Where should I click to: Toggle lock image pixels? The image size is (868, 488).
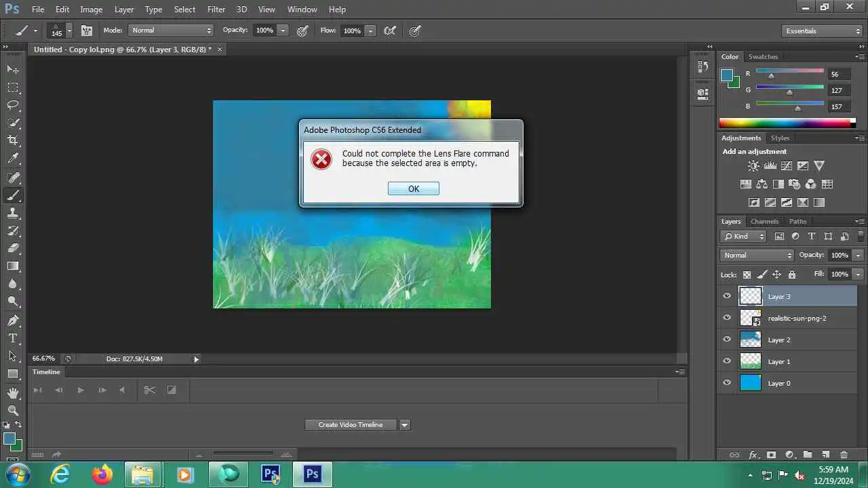coord(762,274)
